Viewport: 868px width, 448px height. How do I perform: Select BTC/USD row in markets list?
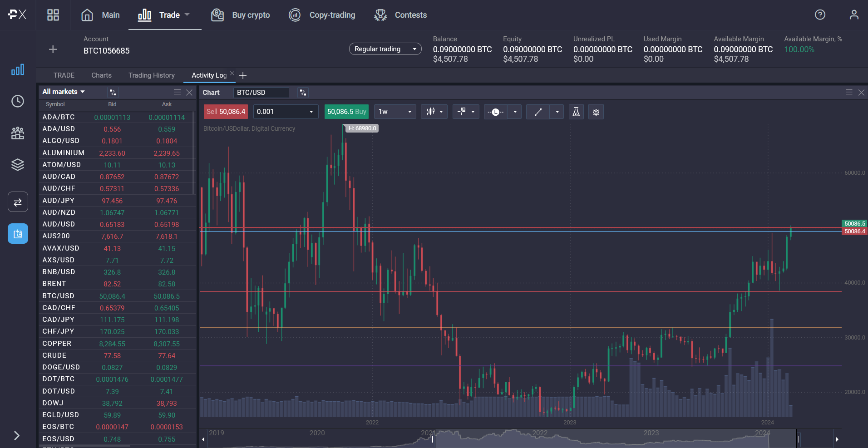[118, 296]
